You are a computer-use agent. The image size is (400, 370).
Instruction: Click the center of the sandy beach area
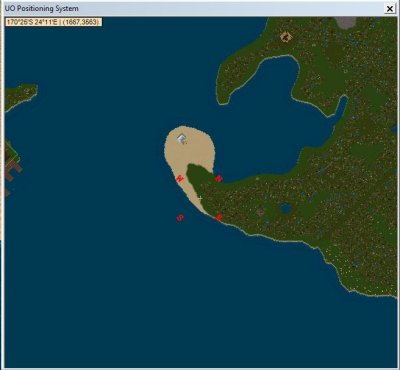pos(190,152)
